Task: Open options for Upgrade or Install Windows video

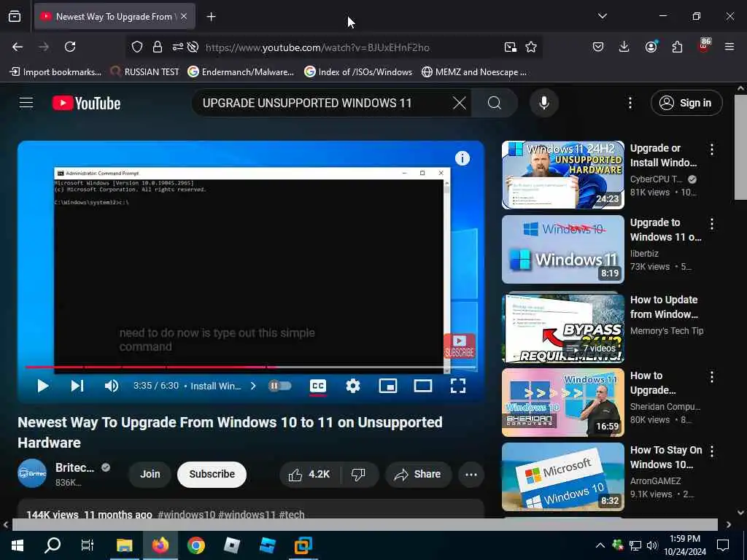Action: click(x=712, y=149)
